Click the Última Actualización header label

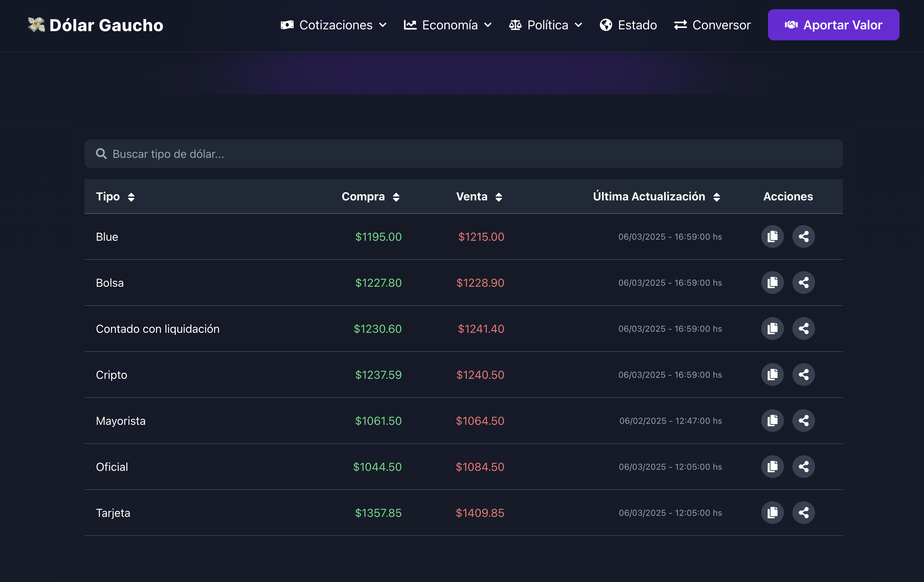tap(649, 196)
